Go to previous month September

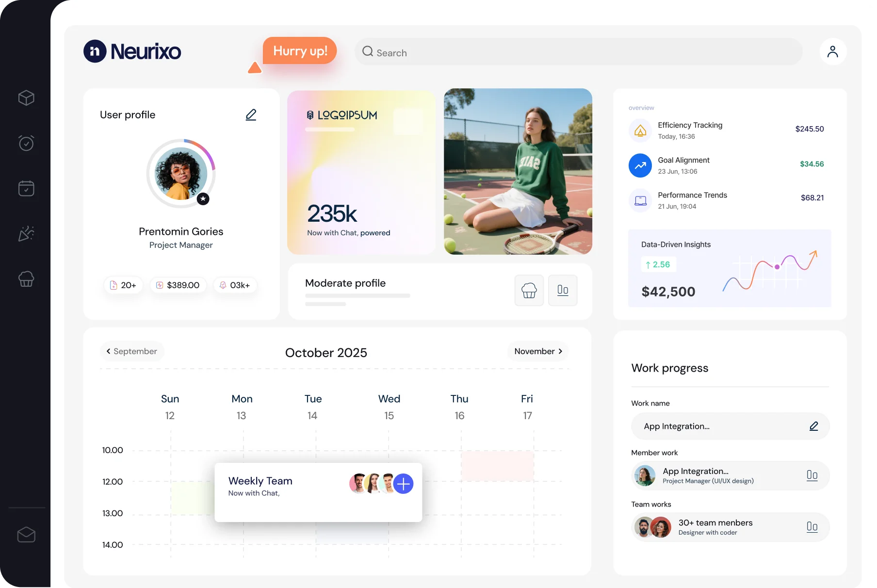pyautogui.click(x=132, y=351)
